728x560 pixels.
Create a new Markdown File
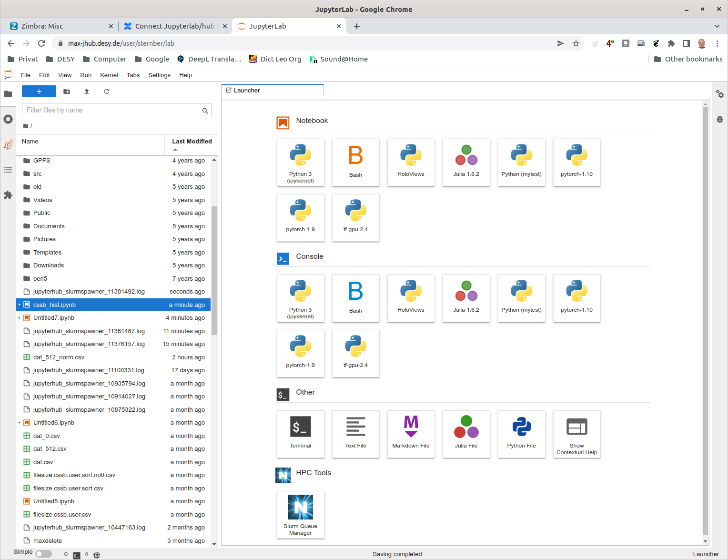(x=411, y=434)
